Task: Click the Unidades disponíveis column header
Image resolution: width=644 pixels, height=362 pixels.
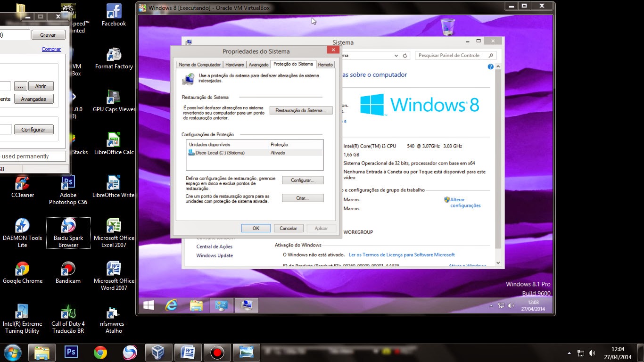Action: point(228,144)
